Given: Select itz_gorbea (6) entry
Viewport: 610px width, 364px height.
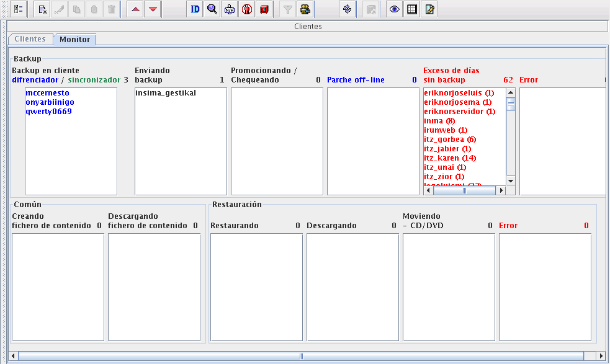Looking at the screenshot, I should coord(450,140).
